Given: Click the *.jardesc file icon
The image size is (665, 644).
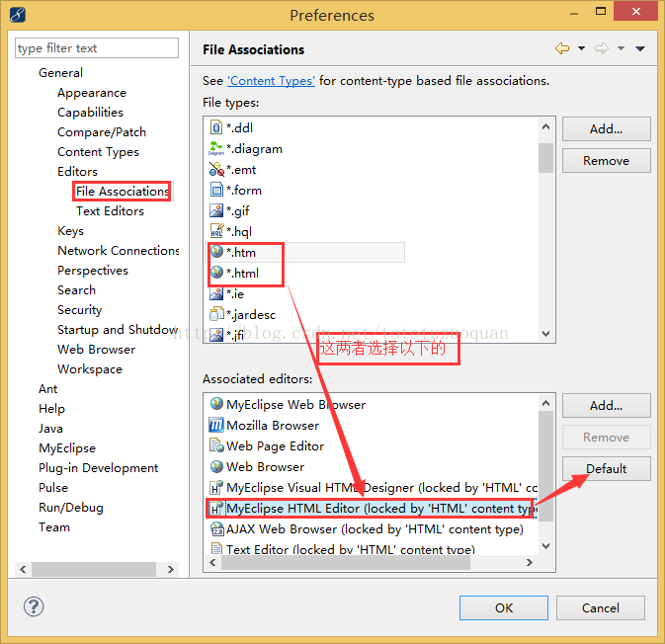Looking at the screenshot, I should pyautogui.click(x=216, y=314).
